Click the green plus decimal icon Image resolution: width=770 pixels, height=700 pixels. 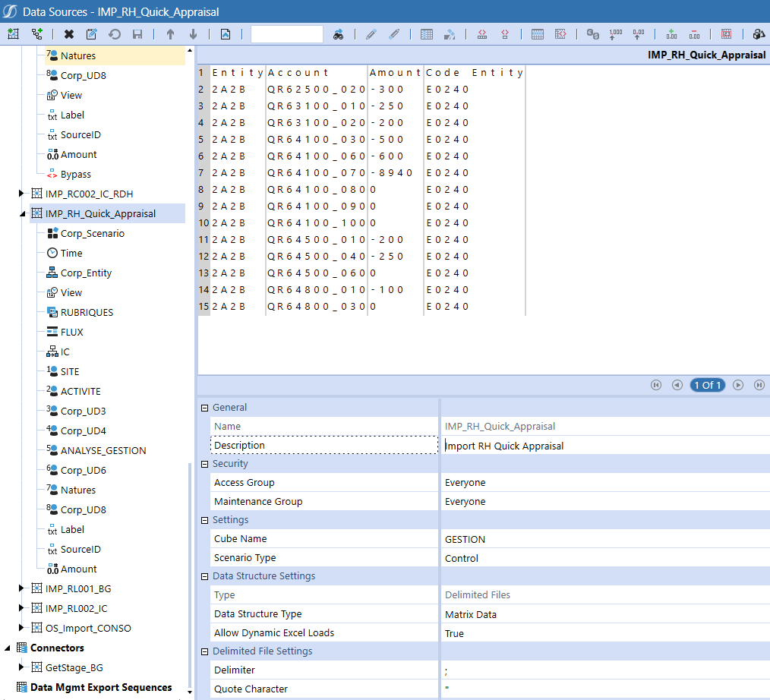[671, 34]
